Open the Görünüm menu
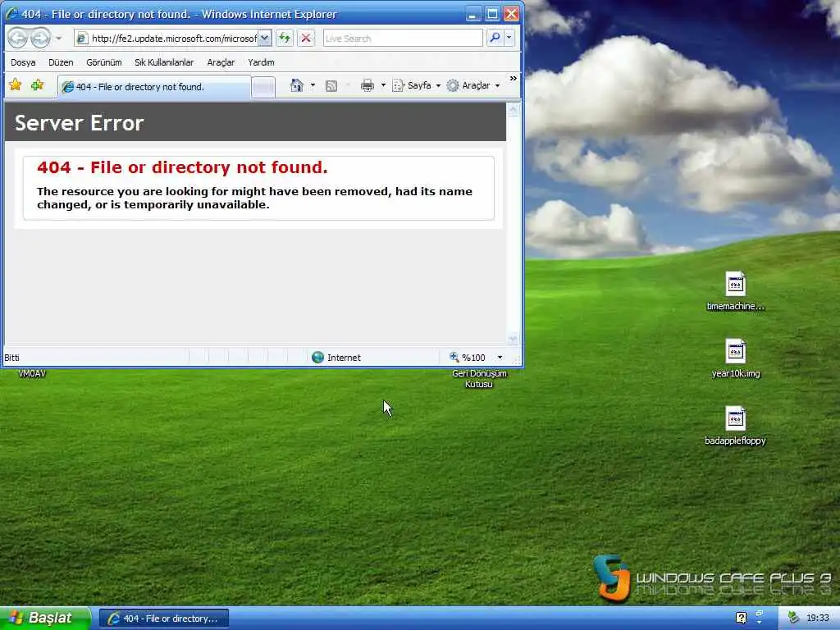This screenshot has height=630, width=840. (x=104, y=62)
